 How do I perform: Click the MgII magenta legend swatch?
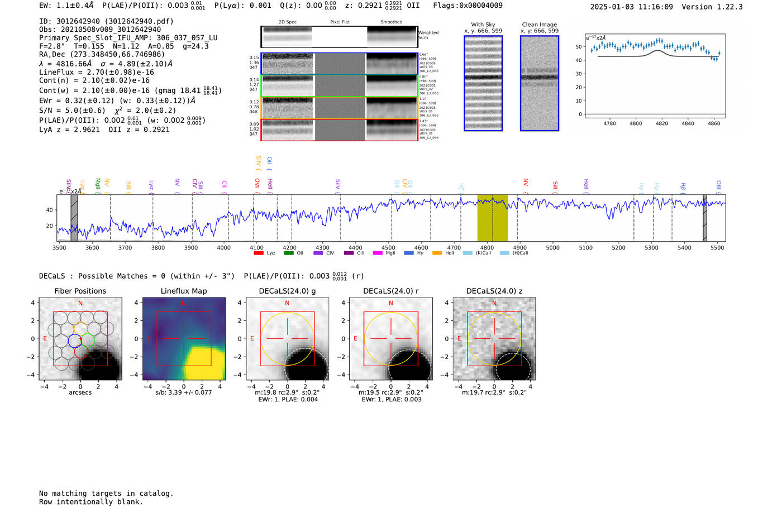pyautogui.click(x=378, y=253)
